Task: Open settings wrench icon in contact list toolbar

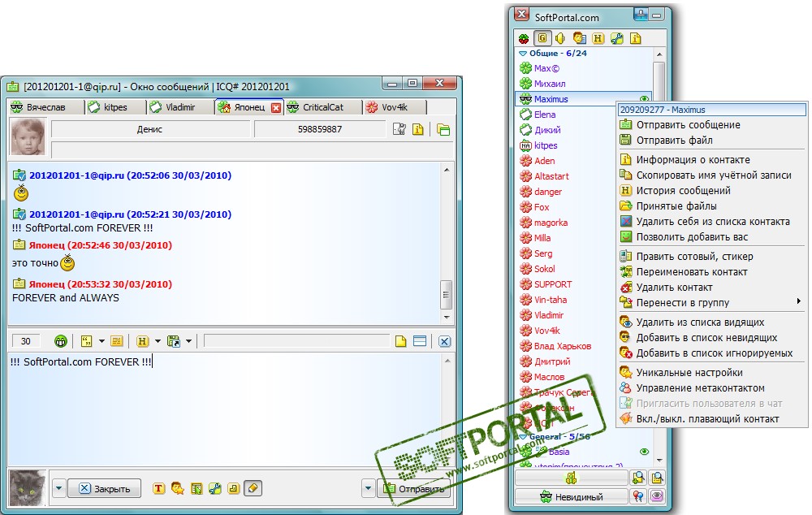Action: [617, 38]
